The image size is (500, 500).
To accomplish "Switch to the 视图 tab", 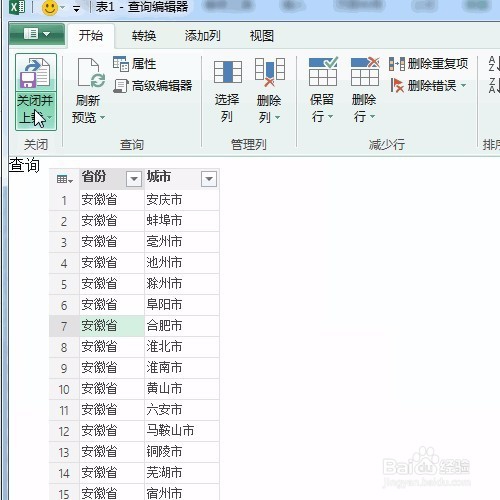I will tap(262, 36).
